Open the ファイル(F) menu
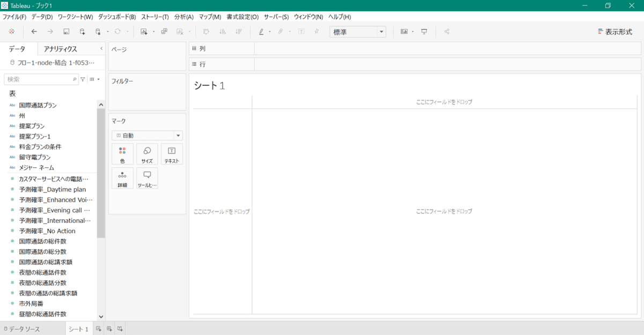The height and width of the screenshot is (335, 644). pos(14,17)
